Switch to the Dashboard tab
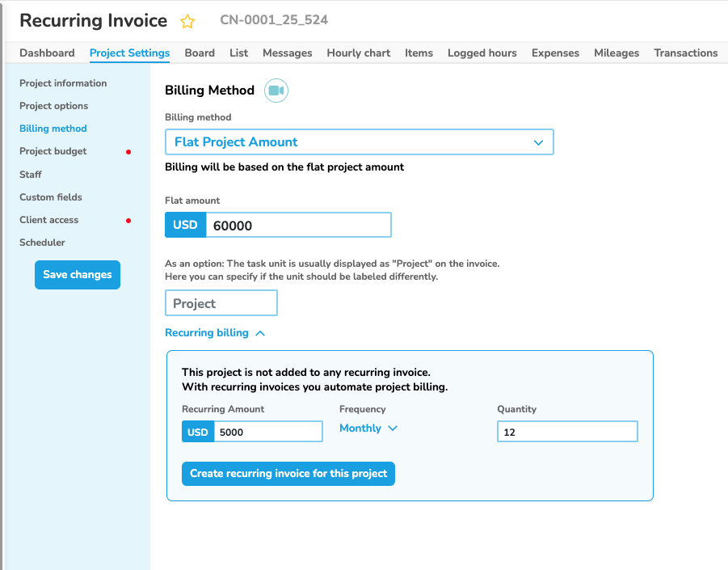Viewport: 728px width, 570px height. [x=47, y=53]
